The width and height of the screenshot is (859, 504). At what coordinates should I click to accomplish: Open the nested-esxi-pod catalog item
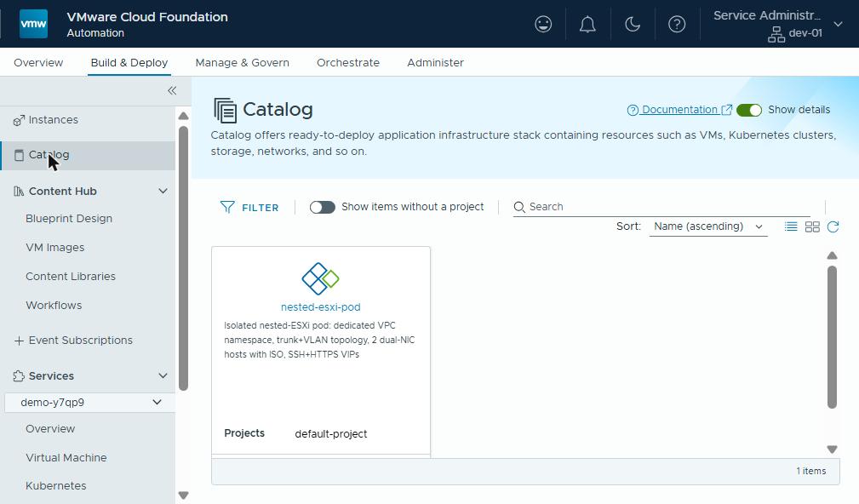[320, 307]
